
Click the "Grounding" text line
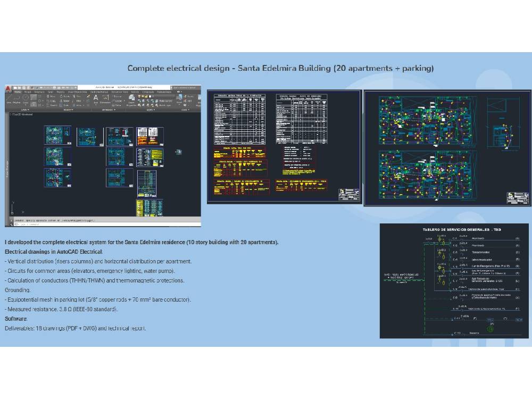(18, 290)
